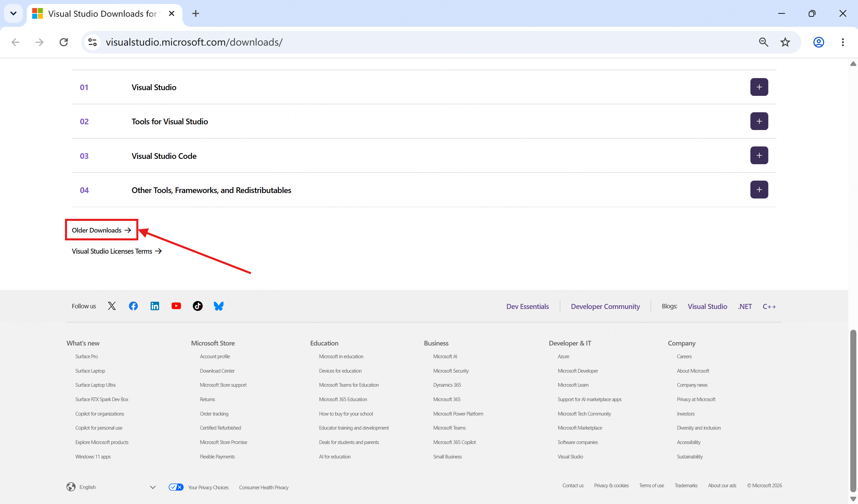Open the YouTube social link
This screenshot has width=858, height=504.
coord(176,306)
